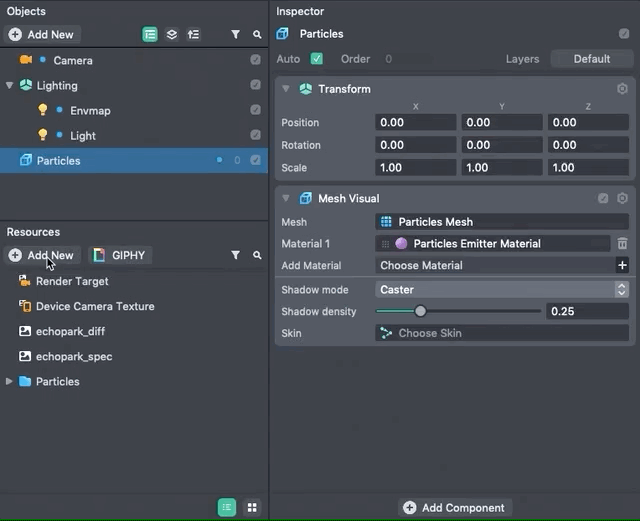Switch Objects panel to hierarchy list view

click(150, 35)
